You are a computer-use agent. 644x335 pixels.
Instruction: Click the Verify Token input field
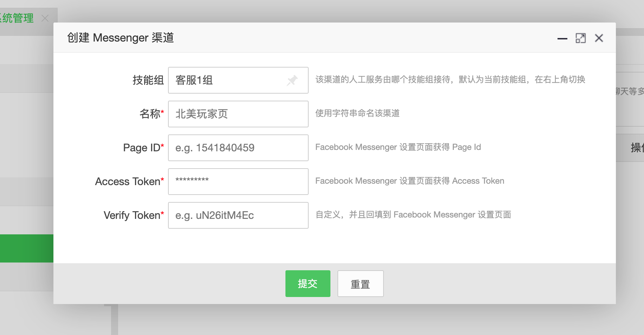238,215
